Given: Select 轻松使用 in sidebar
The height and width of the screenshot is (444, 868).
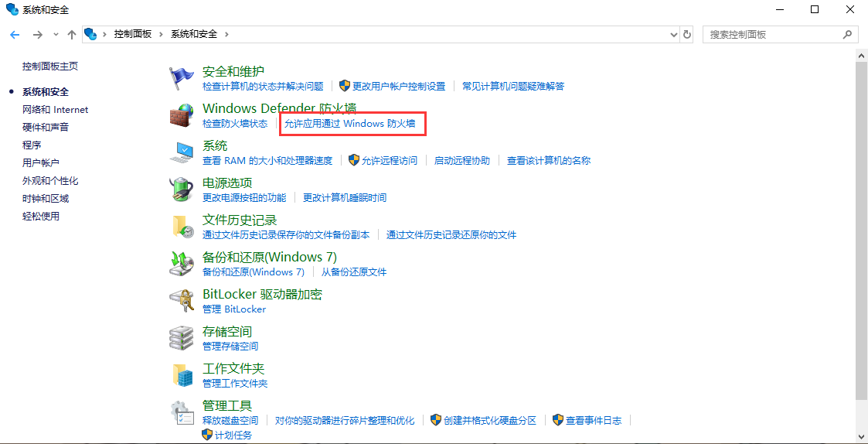Looking at the screenshot, I should [40, 216].
